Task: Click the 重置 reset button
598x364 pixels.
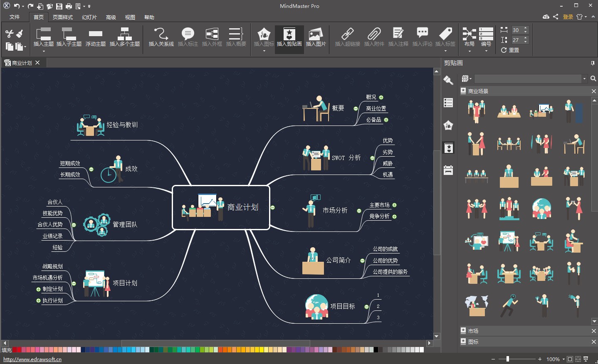Action: tap(510, 50)
